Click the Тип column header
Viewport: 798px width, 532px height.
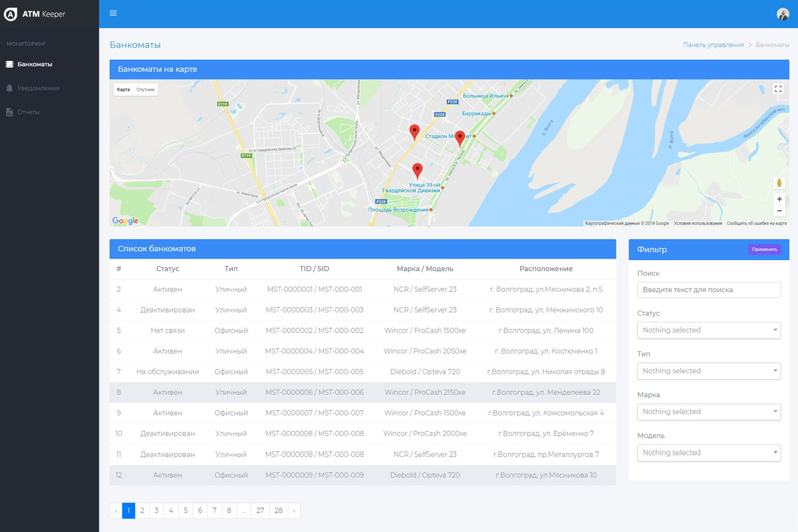231,269
